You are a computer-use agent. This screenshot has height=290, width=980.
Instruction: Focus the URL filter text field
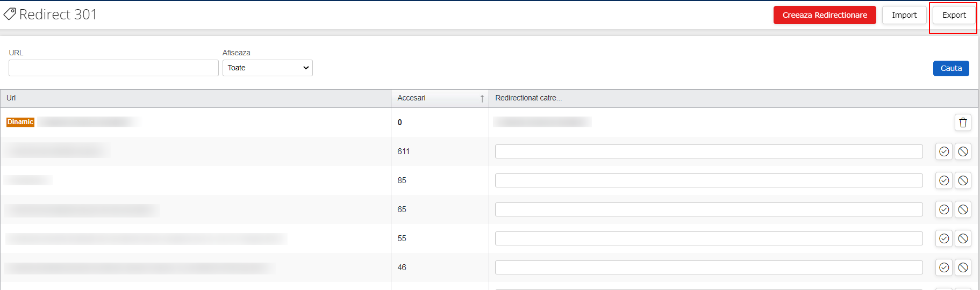[x=113, y=68]
